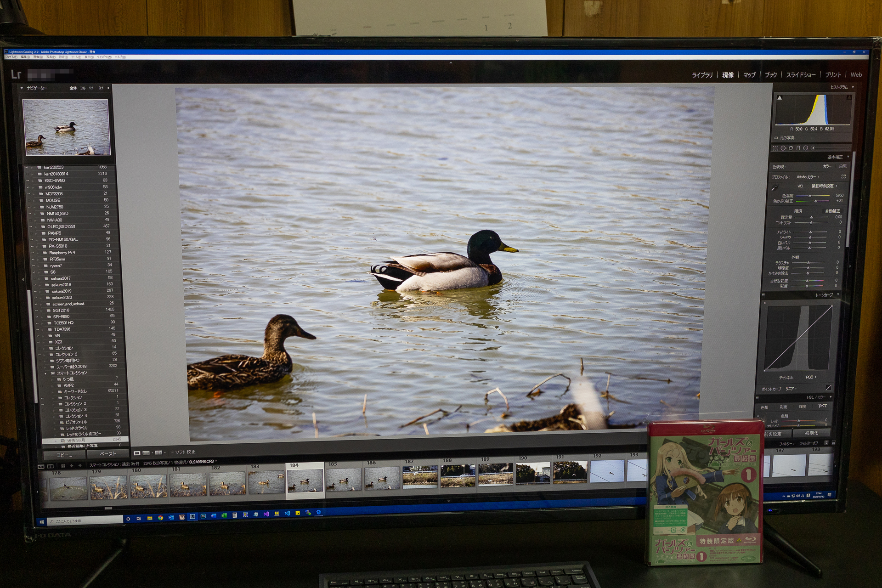
Task: Switch color treatment to 白黒
Action: [x=842, y=166]
